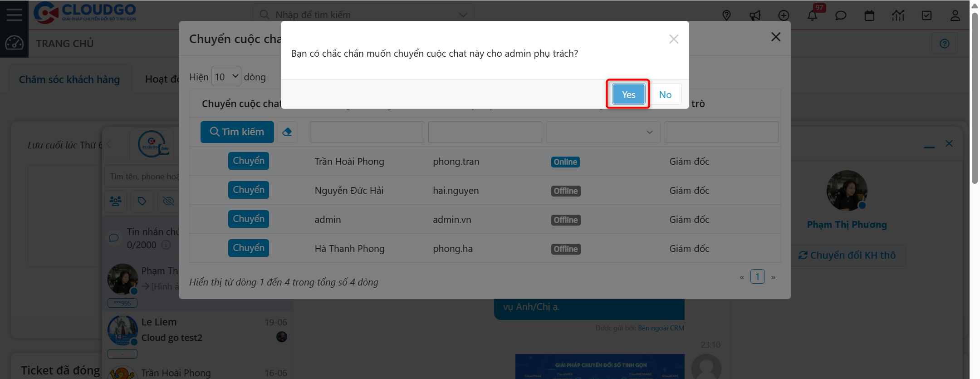Image resolution: width=980 pixels, height=379 pixels.
Task: Transfer chat to Nguyễn Đức Hải
Action: point(249,190)
